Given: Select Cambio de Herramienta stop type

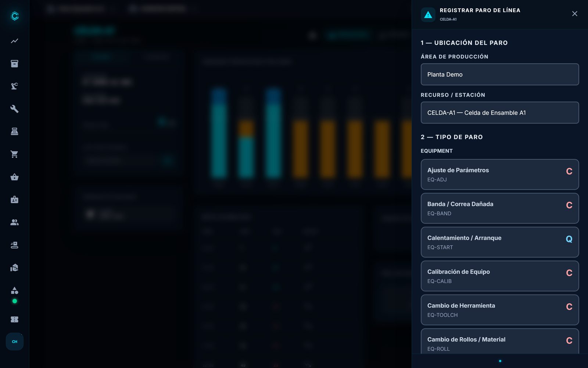Looking at the screenshot, I should (500, 310).
